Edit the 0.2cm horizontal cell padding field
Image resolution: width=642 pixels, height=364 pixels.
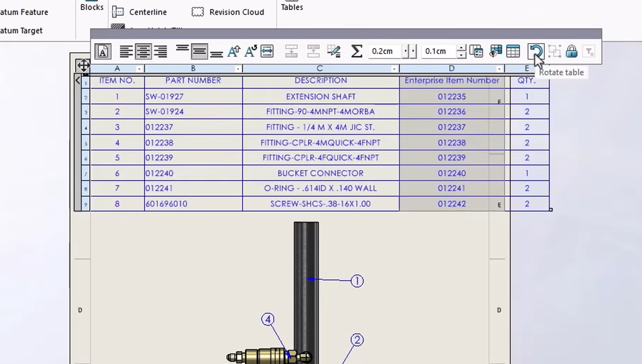(x=386, y=51)
